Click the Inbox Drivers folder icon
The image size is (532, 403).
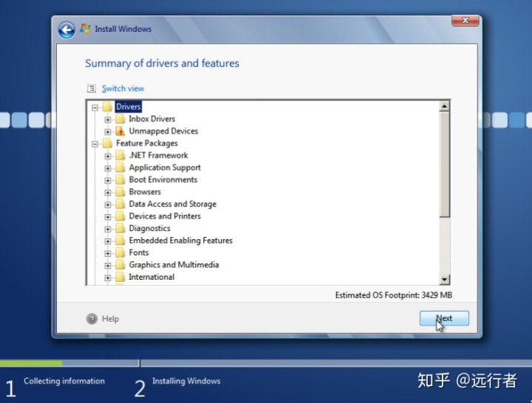tap(120, 119)
